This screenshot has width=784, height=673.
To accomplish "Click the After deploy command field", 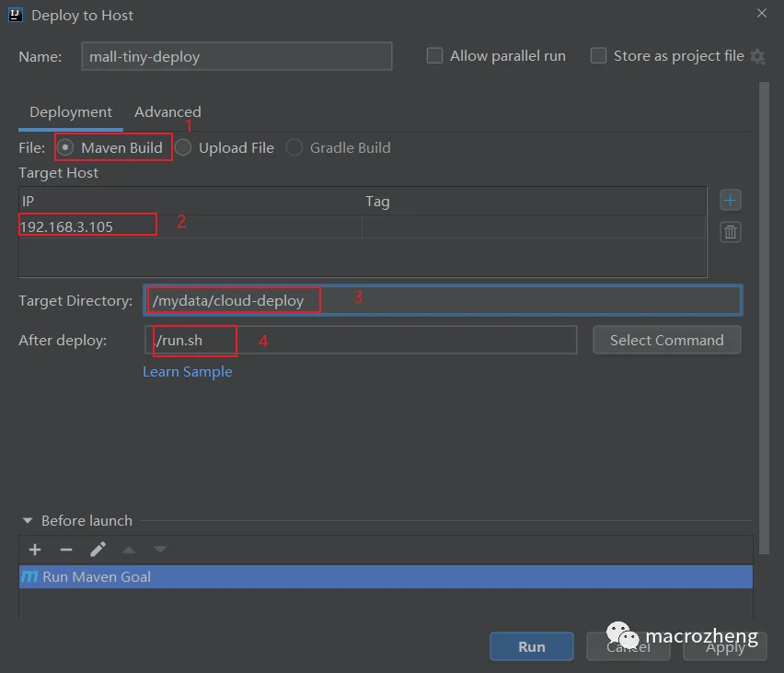I will pyautogui.click(x=361, y=341).
